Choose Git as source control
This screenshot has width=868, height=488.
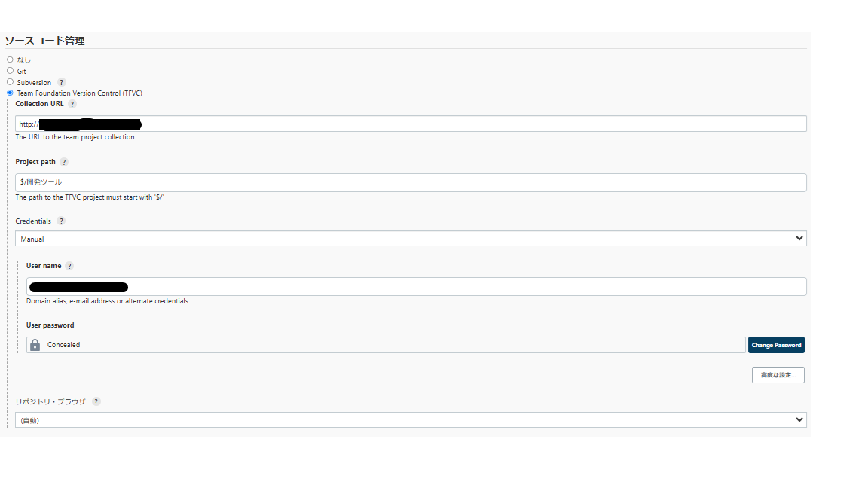(x=10, y=71)
